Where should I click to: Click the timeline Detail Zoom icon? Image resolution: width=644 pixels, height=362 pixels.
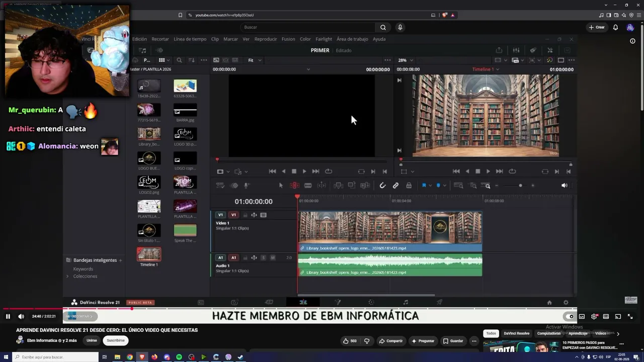pos(473,186)
